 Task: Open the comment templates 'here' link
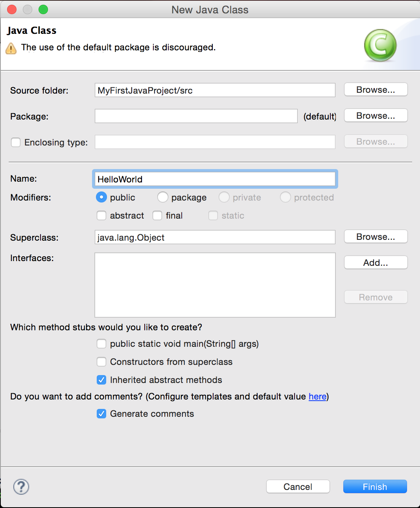click(x=317, y=396)
